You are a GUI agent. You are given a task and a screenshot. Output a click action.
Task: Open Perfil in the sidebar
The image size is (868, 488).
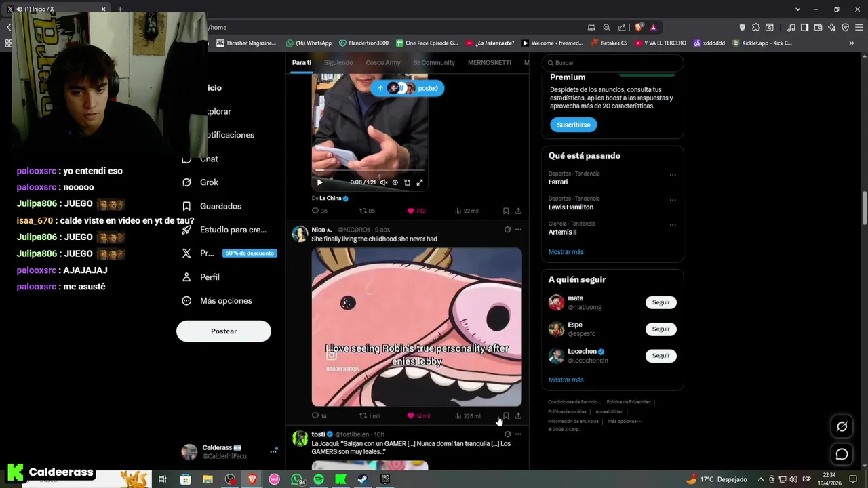tap(201, 277)
